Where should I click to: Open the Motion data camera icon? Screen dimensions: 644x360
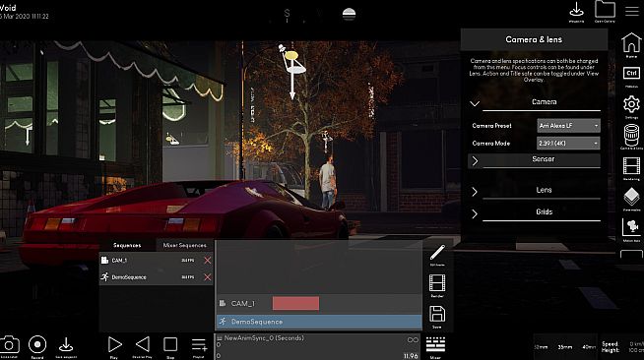(x=631, y=227)
